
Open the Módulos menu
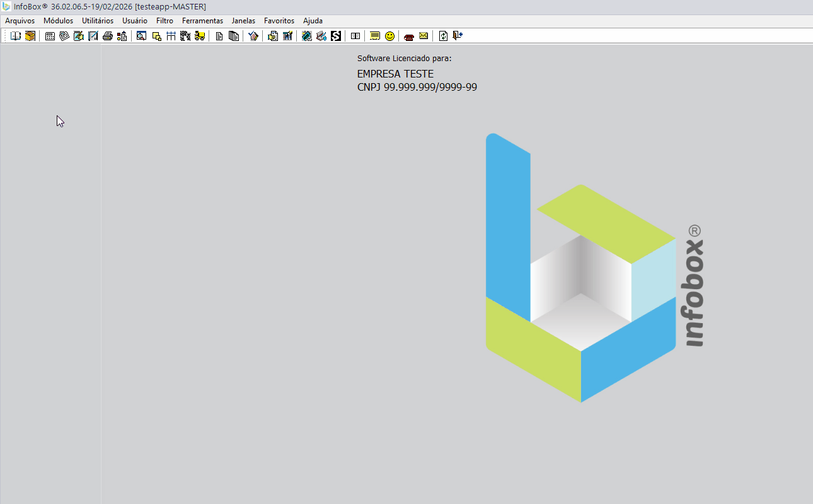[x=58, y=21]
